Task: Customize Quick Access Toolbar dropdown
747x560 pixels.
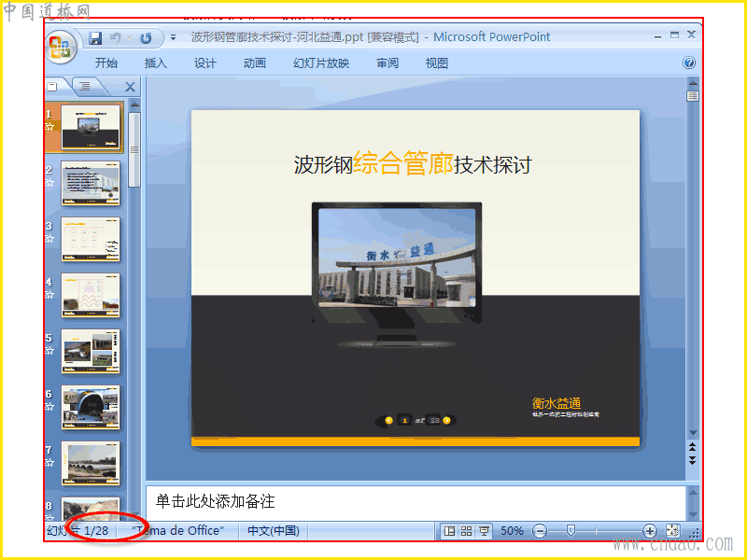Action: click(x=174, y=37)
